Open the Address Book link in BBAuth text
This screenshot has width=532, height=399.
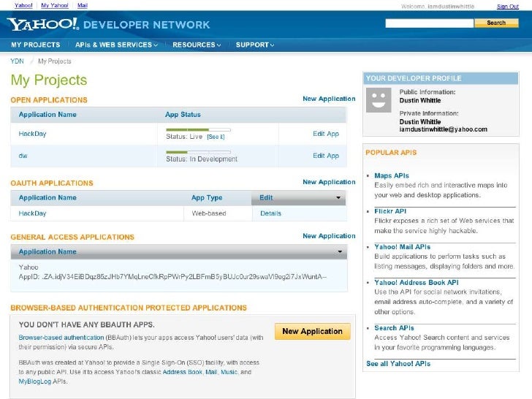click(x=182, y=372)
